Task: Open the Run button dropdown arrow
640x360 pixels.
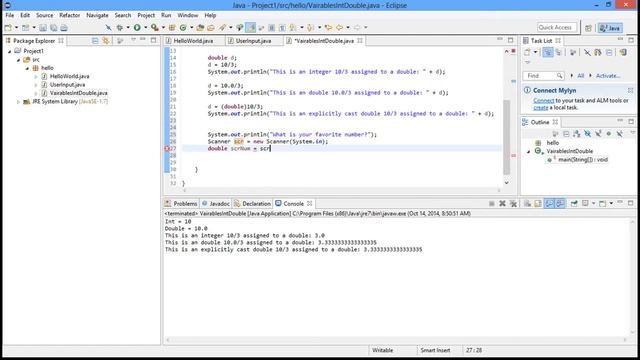Action: coord(145,28)
